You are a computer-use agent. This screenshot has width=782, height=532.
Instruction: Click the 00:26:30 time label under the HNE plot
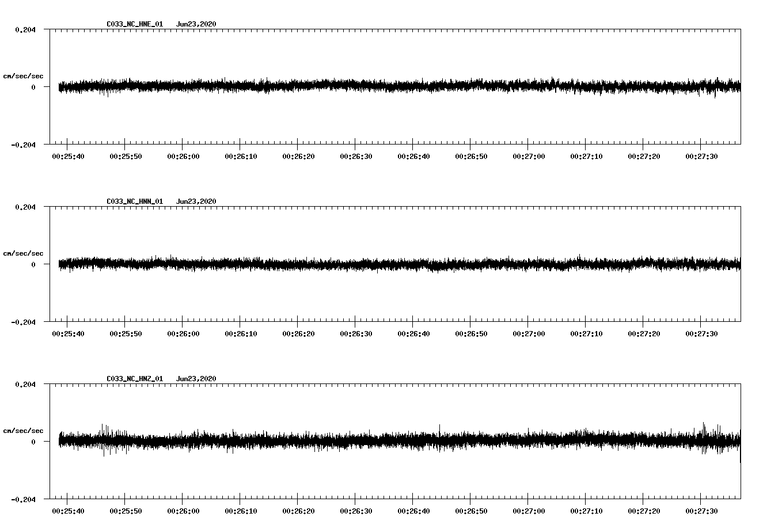pyautogui.click(x=356, y=157)
